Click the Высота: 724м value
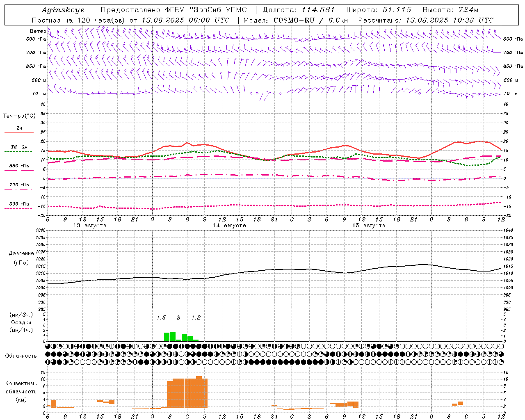Image resolution: width=525 pixels, height=420 pixels. point(450,10)
